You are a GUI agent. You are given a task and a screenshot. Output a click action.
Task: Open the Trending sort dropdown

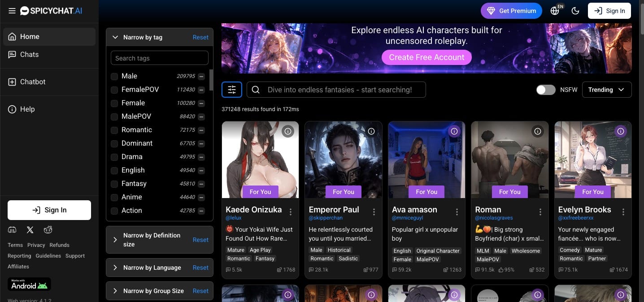point(607,90)
